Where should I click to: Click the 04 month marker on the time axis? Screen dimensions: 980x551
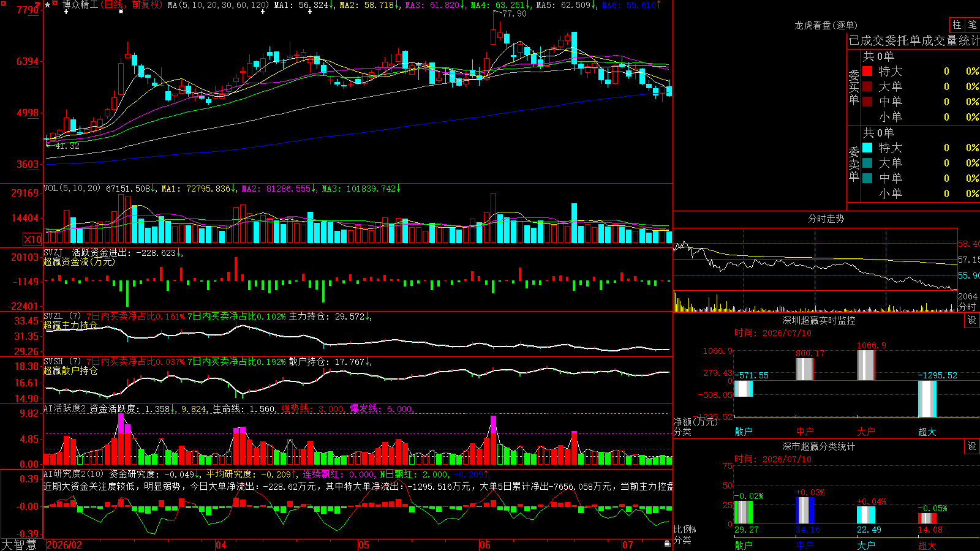click(x=221, y=545)
